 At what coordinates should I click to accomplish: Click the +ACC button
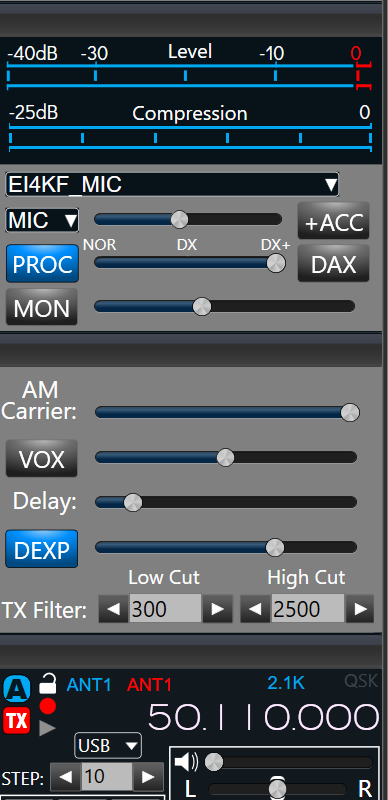(x=333, y=221)
